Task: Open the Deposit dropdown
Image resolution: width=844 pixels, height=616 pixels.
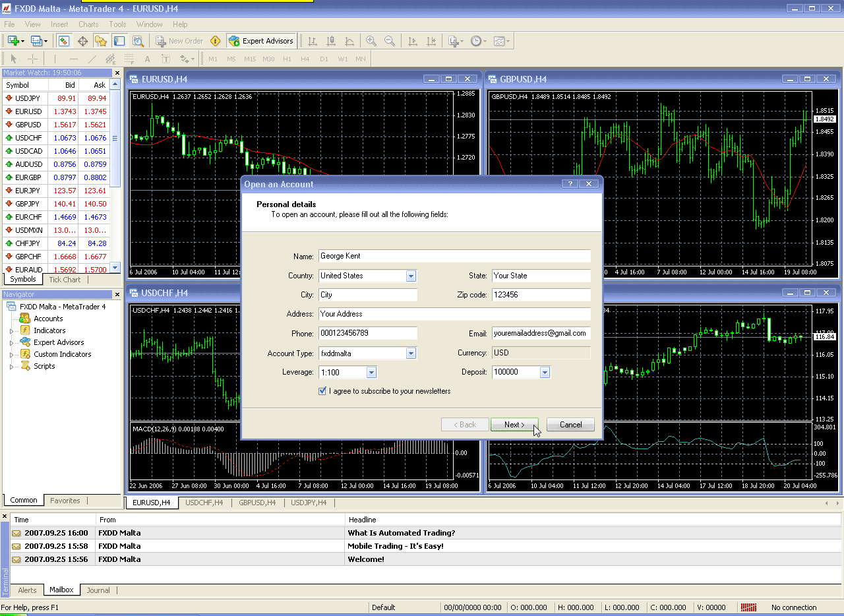Action: tap(545, 373)
